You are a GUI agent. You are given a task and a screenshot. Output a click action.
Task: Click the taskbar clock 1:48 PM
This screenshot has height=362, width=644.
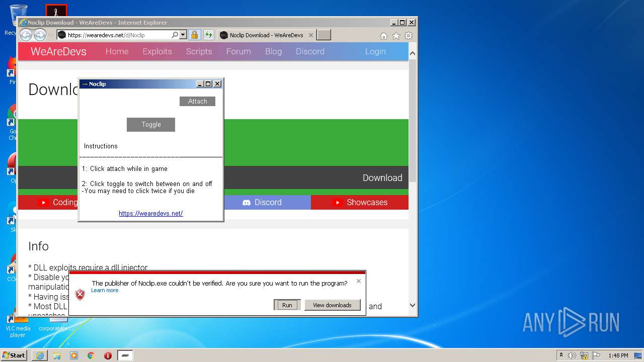618,355
